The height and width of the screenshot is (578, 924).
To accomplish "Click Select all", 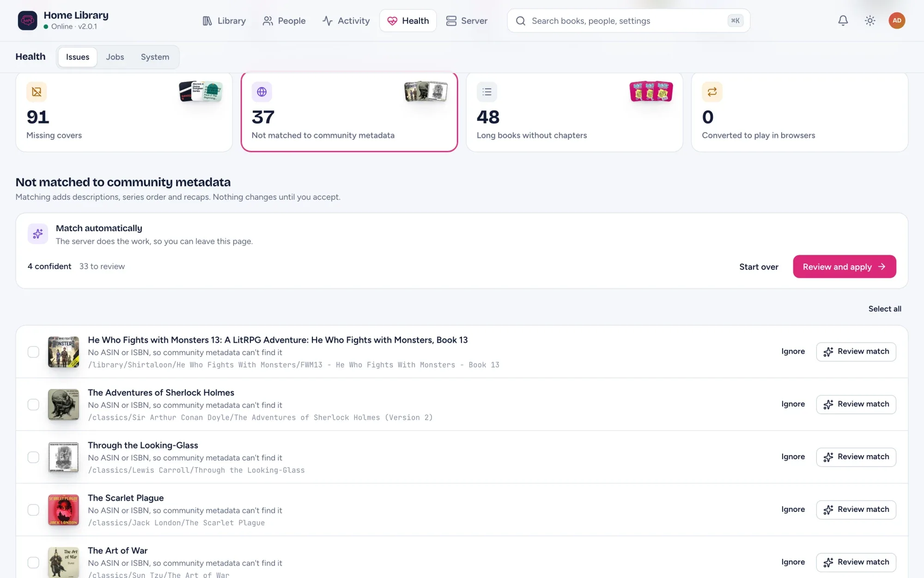I will (885, 309).
